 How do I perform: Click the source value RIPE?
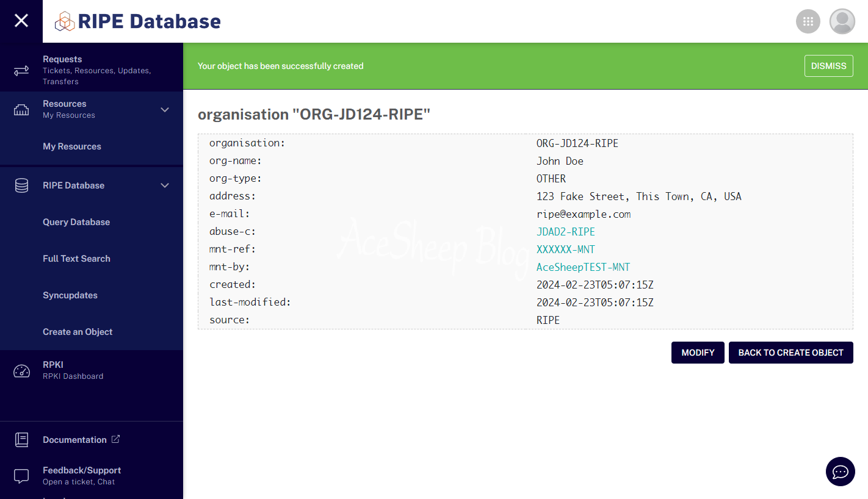(548, 320)
